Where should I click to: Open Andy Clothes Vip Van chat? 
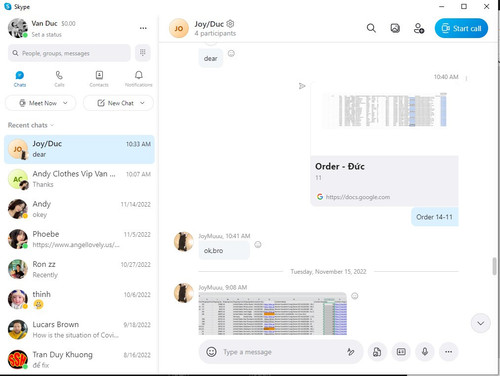(79, 179)
